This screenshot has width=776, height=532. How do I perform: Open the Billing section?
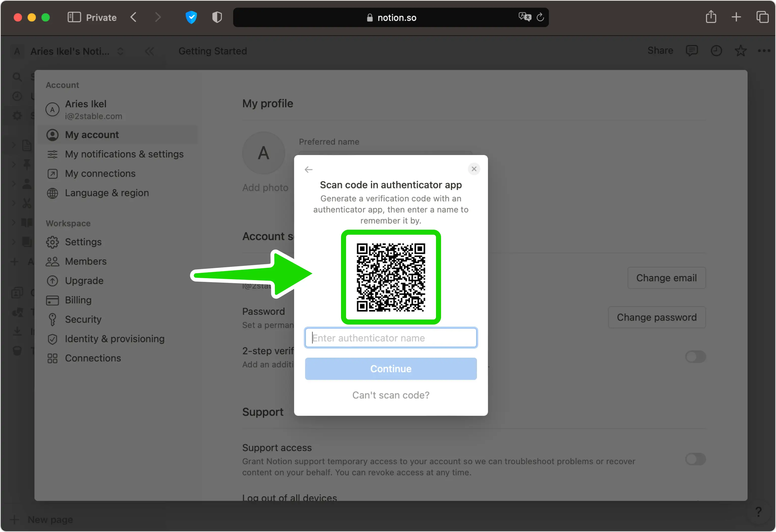[x=118, y=300]
